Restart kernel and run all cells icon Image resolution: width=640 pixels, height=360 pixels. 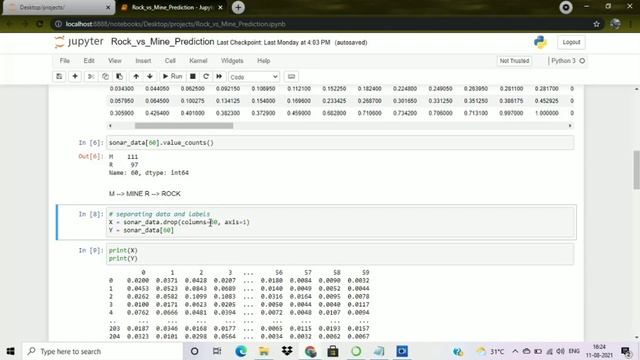click(219, 76)
